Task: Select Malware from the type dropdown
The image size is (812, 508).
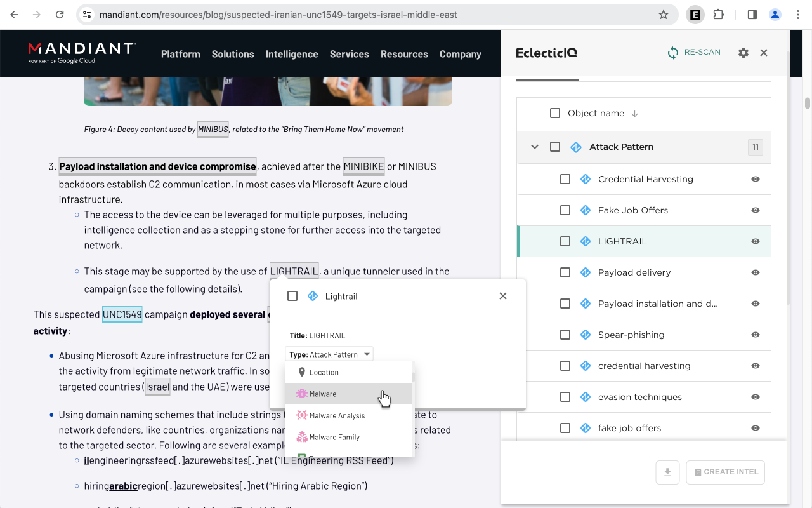Action: tap(348, 394)
